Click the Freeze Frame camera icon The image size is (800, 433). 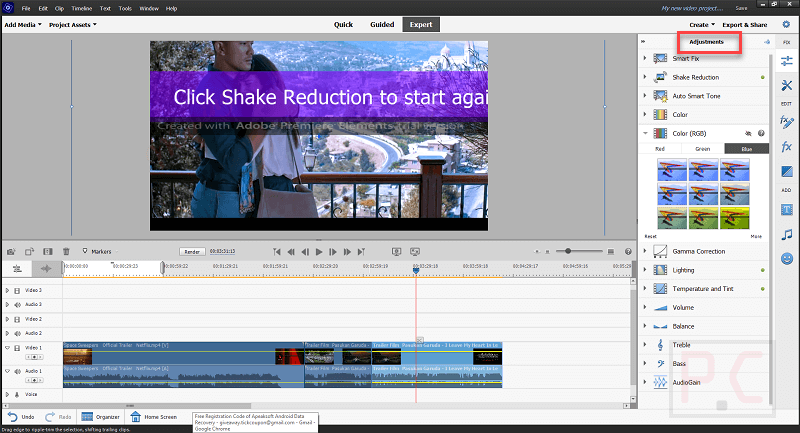pyautogui.click(x=11, y=251)
